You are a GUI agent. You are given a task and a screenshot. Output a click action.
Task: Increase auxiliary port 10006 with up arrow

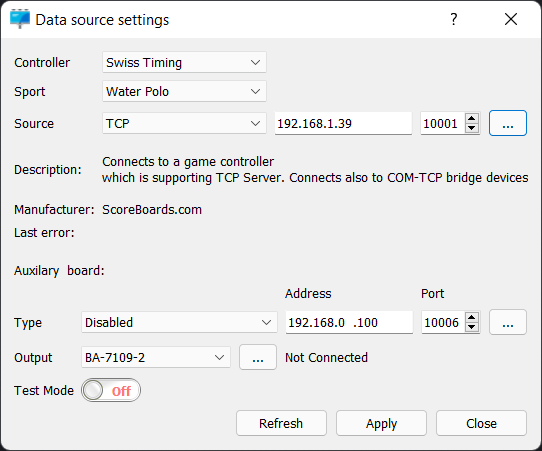click(x=472, y=317)
